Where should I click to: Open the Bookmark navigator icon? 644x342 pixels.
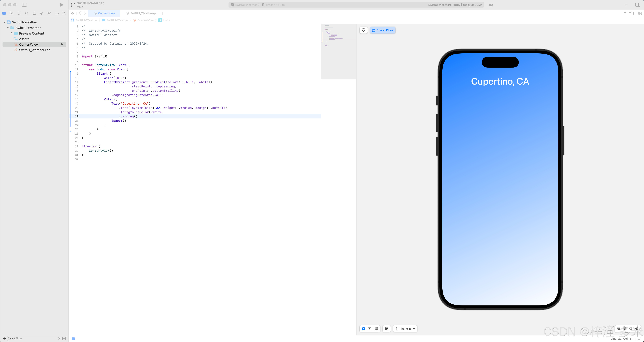[19, 13]
